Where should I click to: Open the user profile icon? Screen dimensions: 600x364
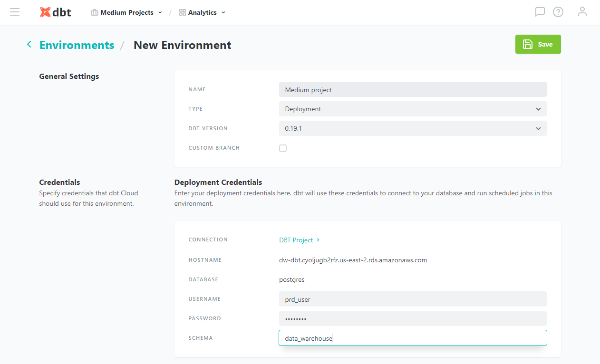(582, 12)
